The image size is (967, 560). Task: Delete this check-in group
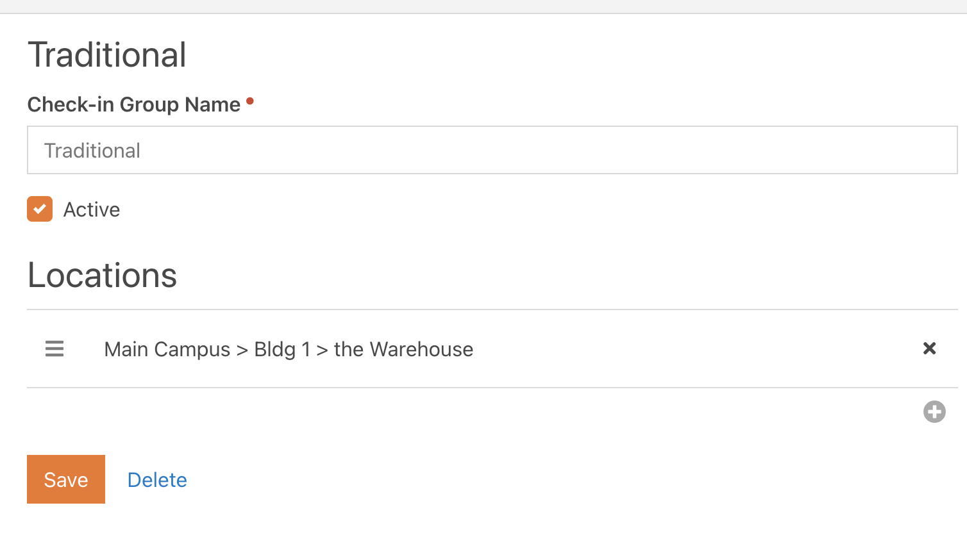(157, 479)
